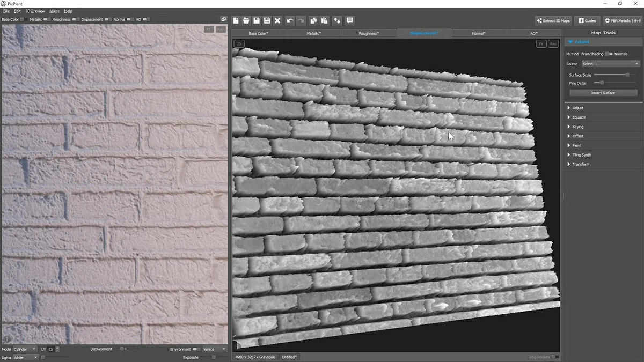Toggle the Environment switch
644x362 pixels.
click(x=196, y=349)
